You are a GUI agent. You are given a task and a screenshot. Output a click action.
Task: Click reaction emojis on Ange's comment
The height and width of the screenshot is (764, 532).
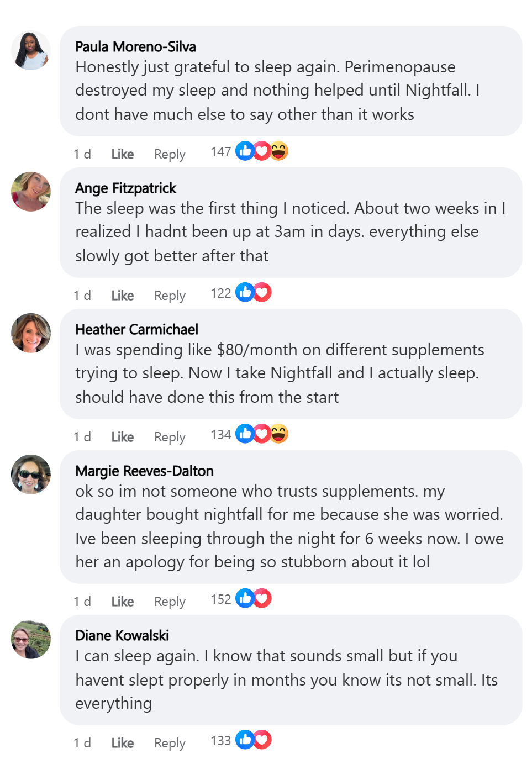tap(254, 292)
